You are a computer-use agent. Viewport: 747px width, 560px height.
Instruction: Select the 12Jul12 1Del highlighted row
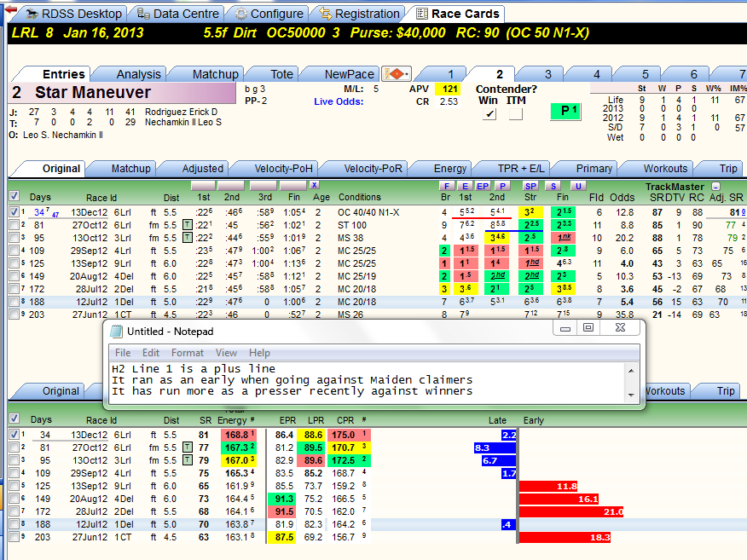click(x=376, y=302)
